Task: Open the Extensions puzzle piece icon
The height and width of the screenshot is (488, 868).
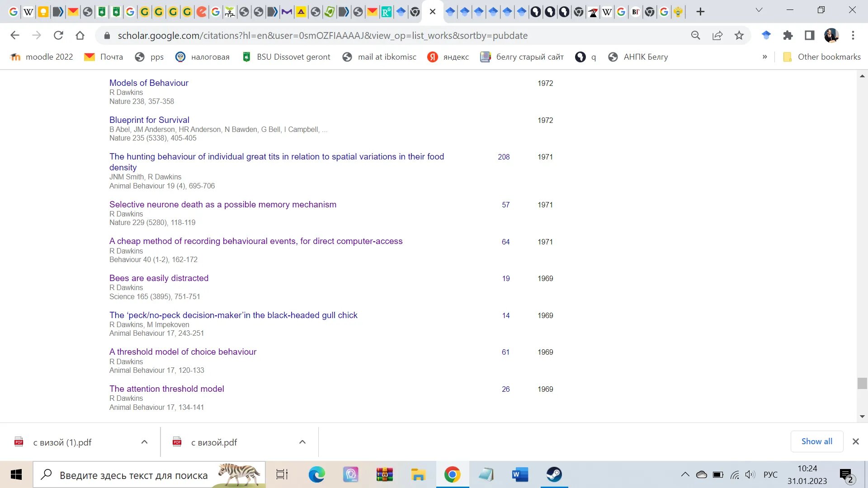Action: point(788,35)
